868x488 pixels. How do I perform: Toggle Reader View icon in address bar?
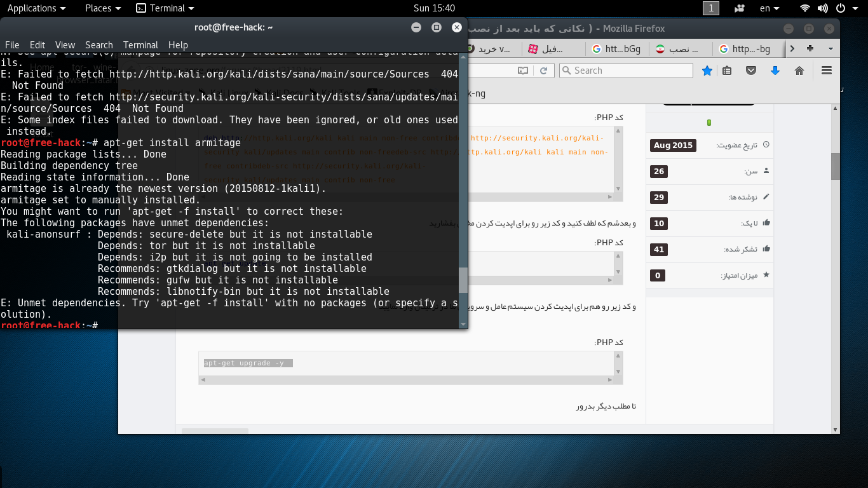point(522,71)
